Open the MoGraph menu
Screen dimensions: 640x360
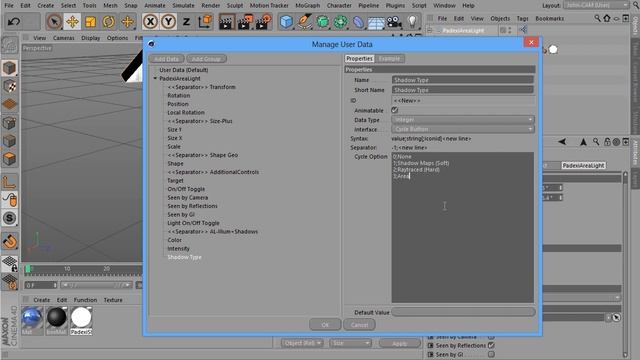point(308,5)
